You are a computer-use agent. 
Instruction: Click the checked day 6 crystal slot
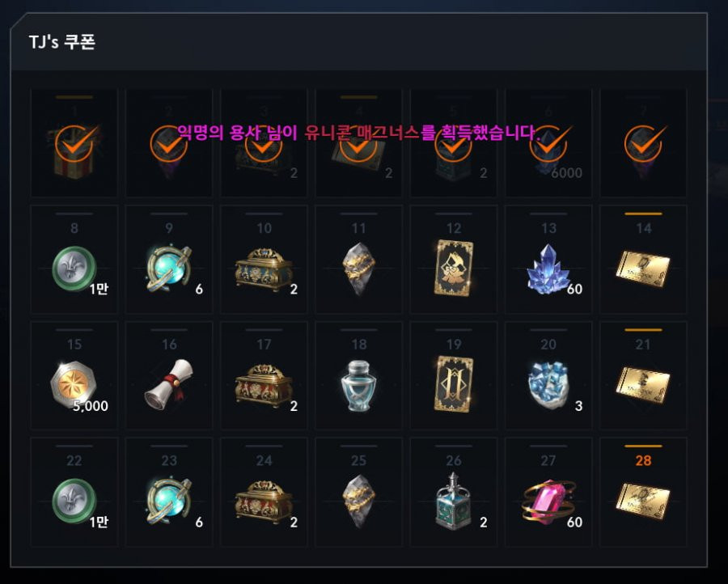pos(548,143)
